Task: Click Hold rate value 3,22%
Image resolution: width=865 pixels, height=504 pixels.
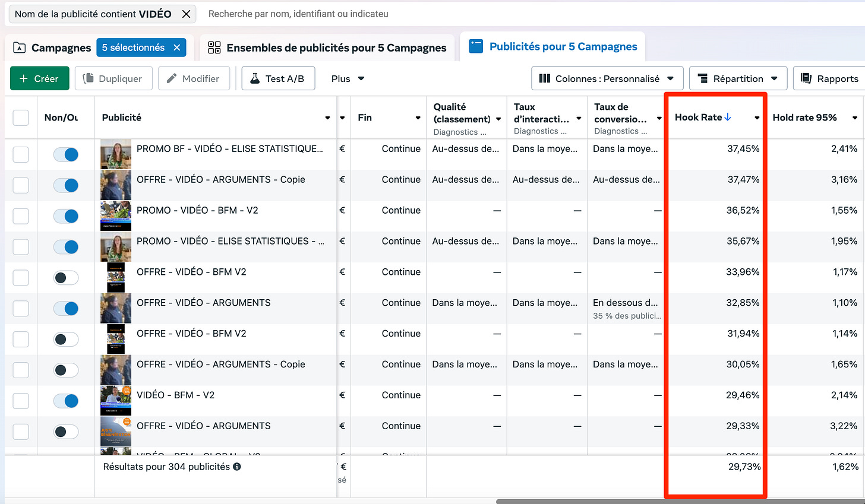Action: pos(842,426)
